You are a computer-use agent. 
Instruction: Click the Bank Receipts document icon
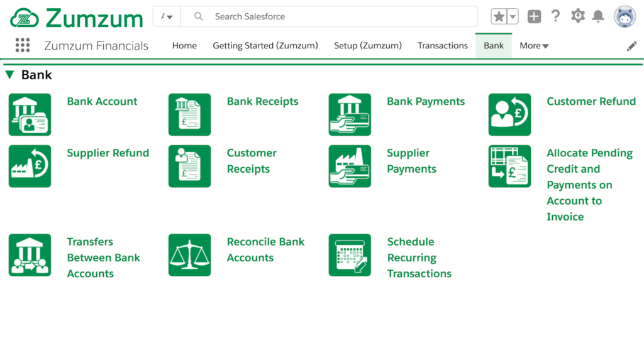tap(190, 114)
